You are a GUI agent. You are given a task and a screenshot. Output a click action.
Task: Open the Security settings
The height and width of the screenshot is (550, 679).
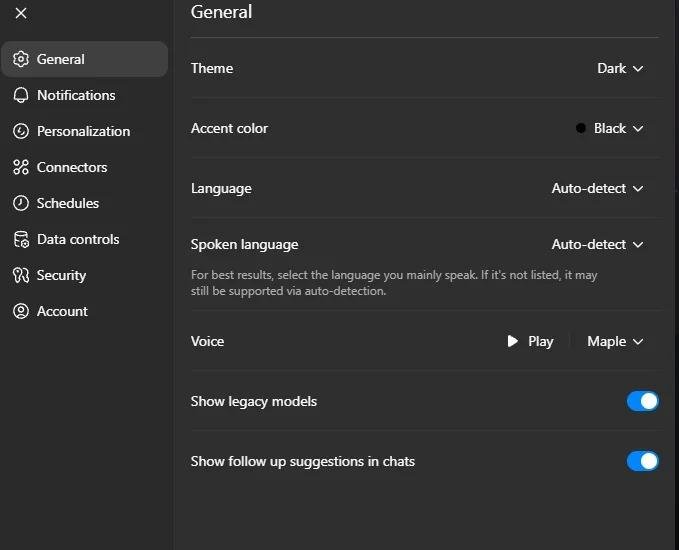click(x=84, y=275)
